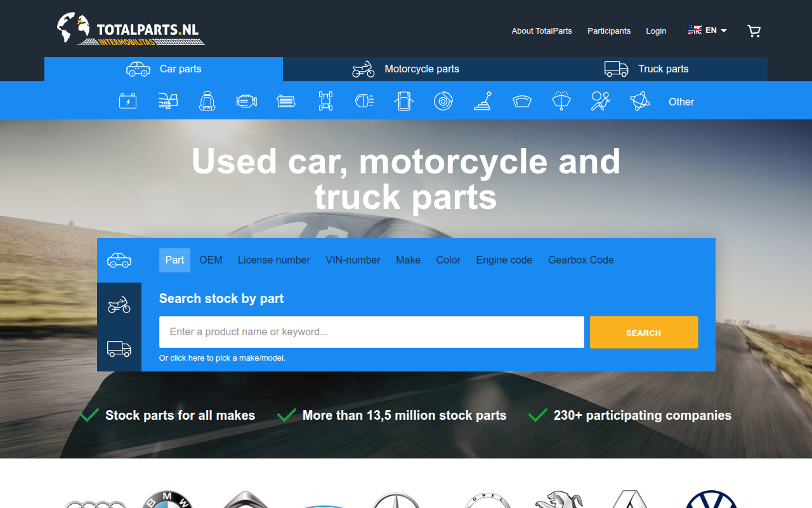
Task: Open the About TotalParts link
Action: pos(542,30)
